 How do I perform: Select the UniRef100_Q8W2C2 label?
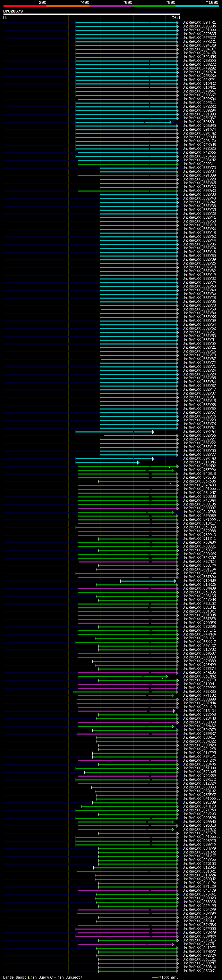point(199,64)
